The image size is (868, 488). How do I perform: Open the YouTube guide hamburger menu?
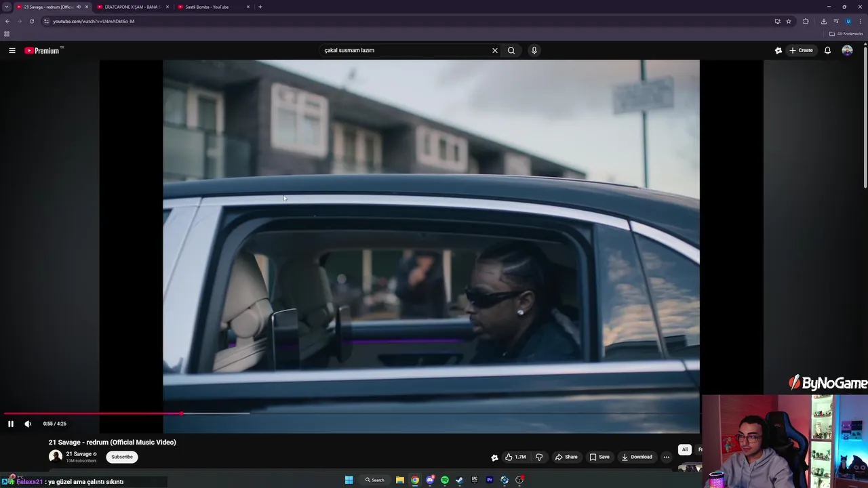[12, 50]
